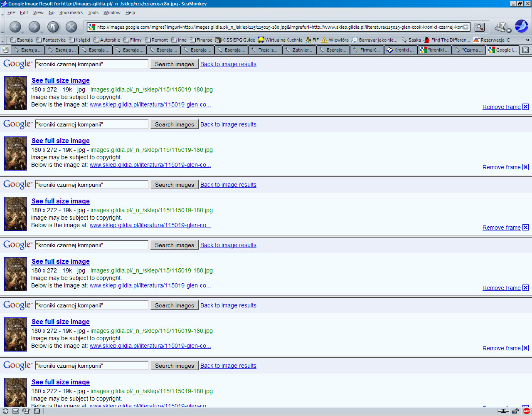Expand the Fantastyka bookmarks folder
Image resolution: width=532 pixels, height=416 pixels.
tap(51, 40)
